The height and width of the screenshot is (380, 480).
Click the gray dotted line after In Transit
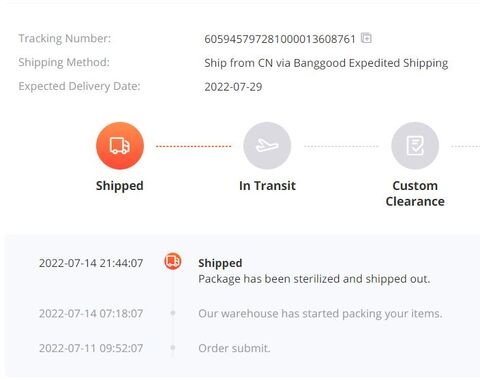coord(341,146)
